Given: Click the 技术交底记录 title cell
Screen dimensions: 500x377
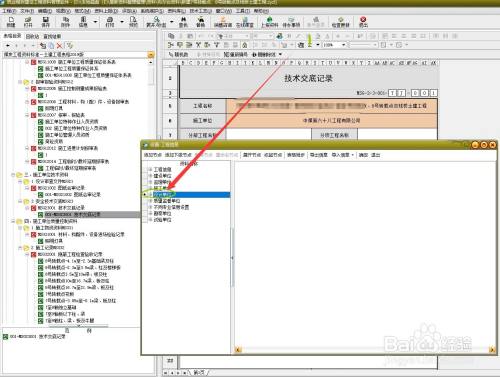Looking at the screenshot, I should click(308, 79).
